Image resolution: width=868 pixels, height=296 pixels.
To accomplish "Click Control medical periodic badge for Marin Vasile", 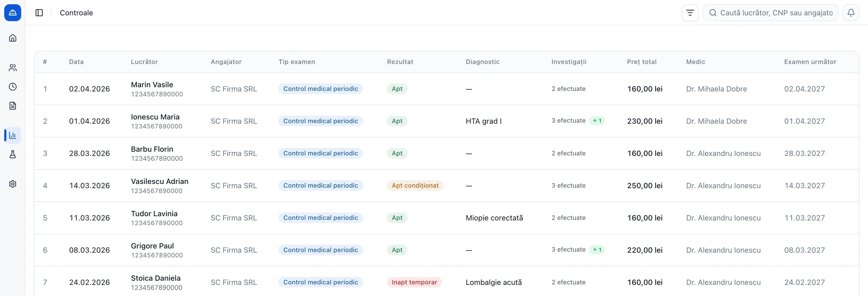I will (x=320, y=89).
